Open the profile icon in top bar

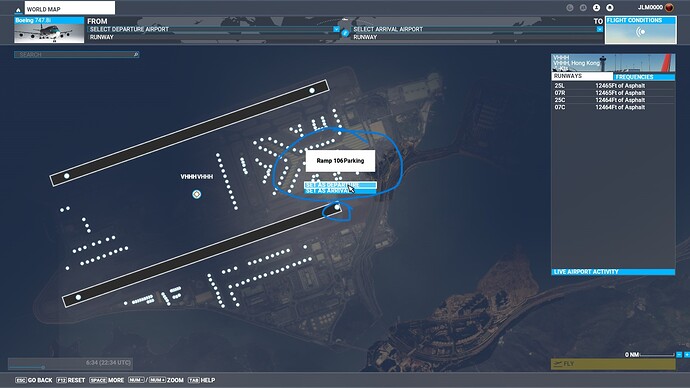tap(596, 7)
